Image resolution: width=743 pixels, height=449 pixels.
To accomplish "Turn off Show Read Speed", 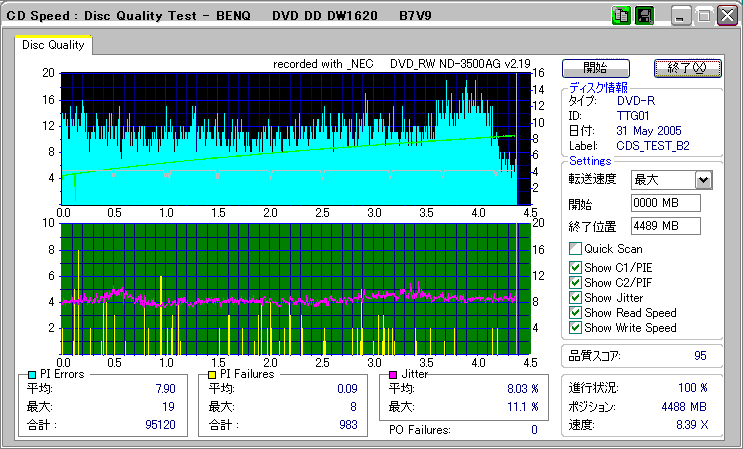I will point(575,313).
